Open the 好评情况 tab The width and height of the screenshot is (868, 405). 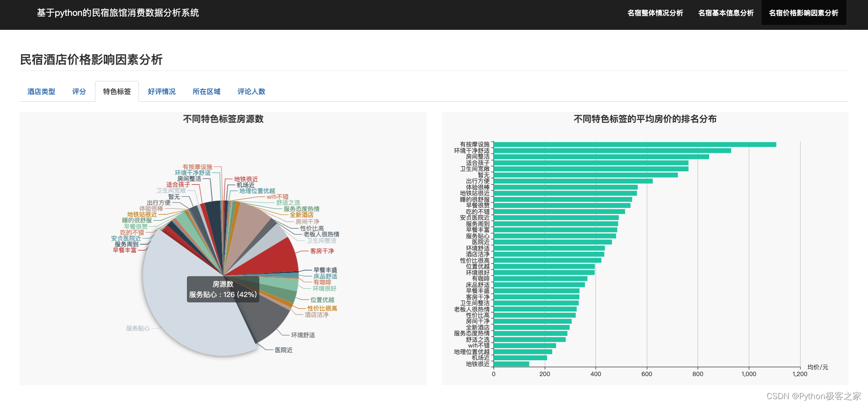tap(162, 91)
